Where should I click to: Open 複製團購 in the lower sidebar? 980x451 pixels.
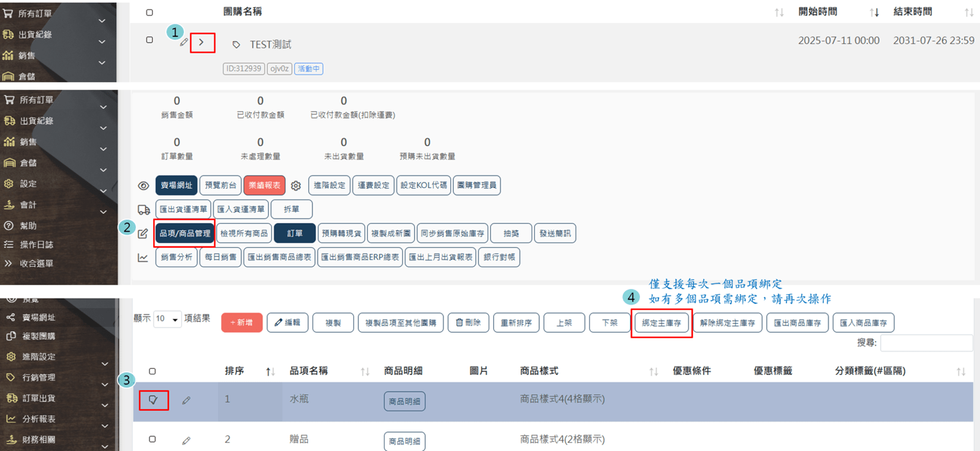click(38, 336)
